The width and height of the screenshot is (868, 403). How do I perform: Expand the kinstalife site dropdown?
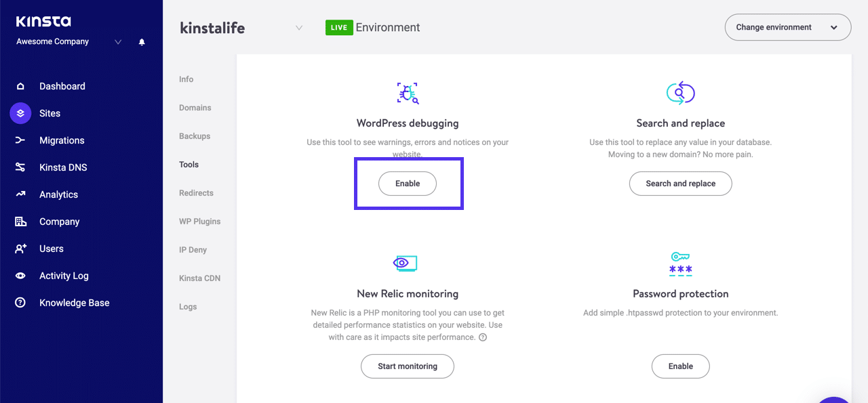pos(299,28)
